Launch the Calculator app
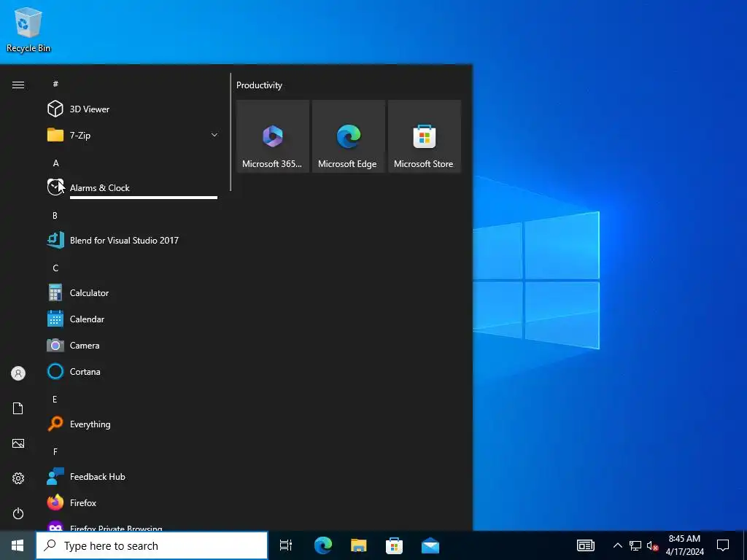 pyautogui.click(x=133, y=293)
